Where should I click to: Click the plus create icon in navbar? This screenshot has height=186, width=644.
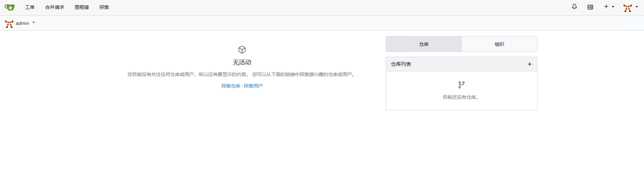click(606, 7)
